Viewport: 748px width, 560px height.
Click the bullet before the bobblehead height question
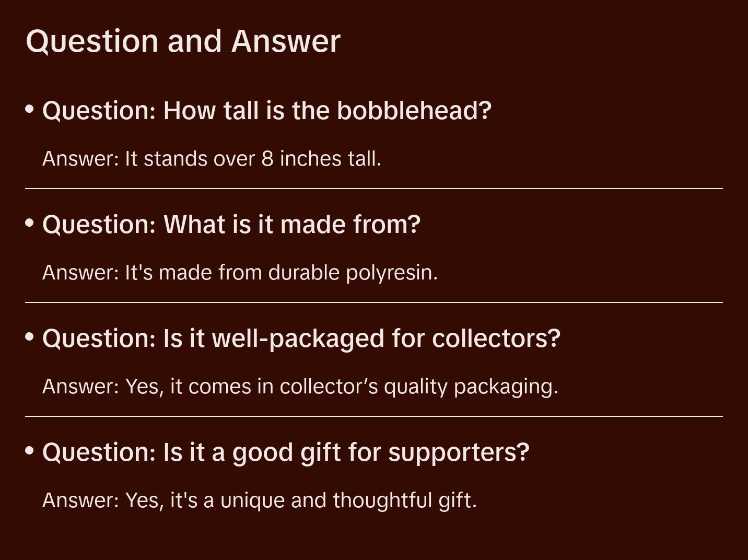coord(30,109)
